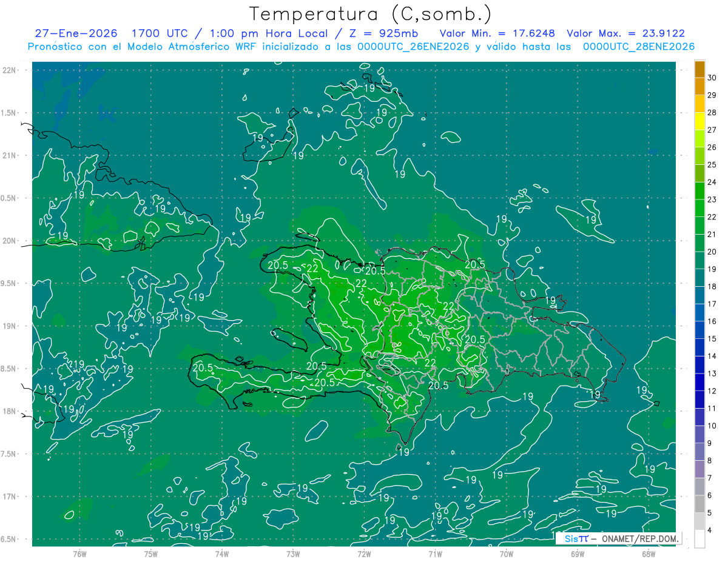
Task: Click the '73W' longitude axis label
Action: (x=293, y=554)
